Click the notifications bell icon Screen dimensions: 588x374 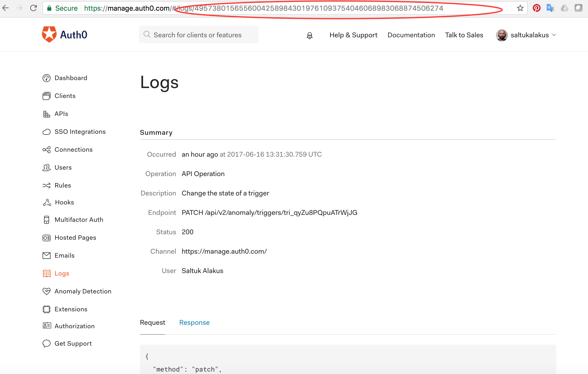point(309,36)
